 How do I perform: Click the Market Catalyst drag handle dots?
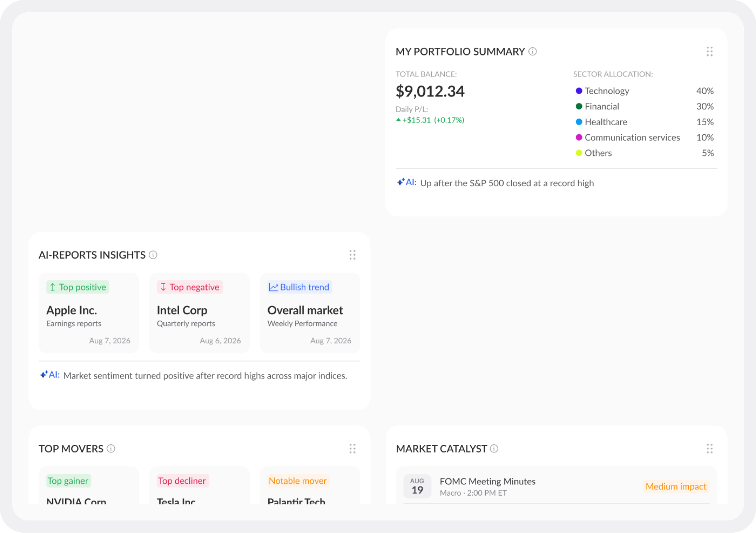point(710,449)
